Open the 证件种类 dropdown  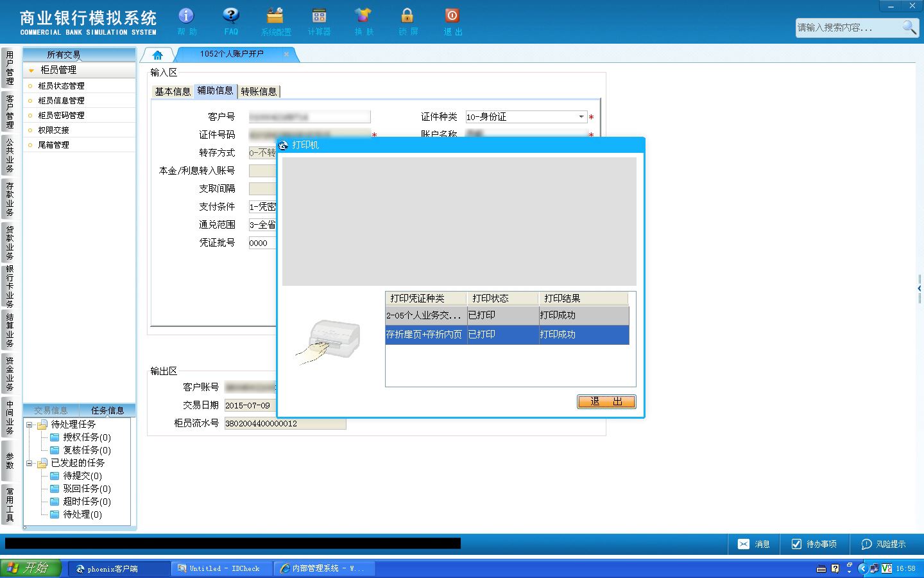point(581,117)
